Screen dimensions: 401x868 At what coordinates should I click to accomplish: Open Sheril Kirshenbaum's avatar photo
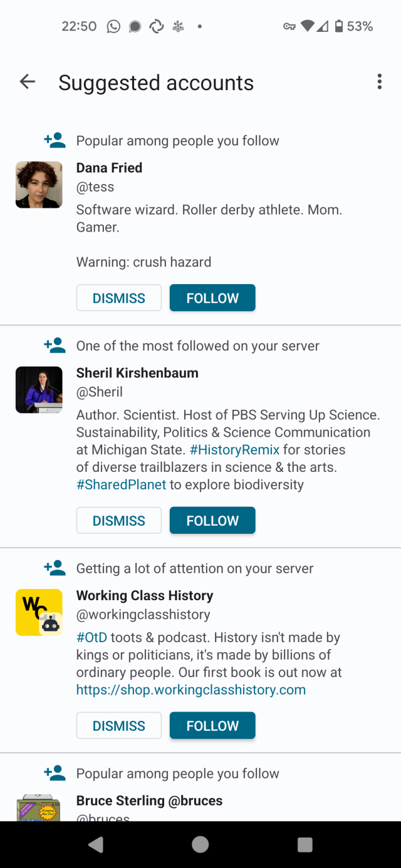pyautogui.click(x=39, y=390)
